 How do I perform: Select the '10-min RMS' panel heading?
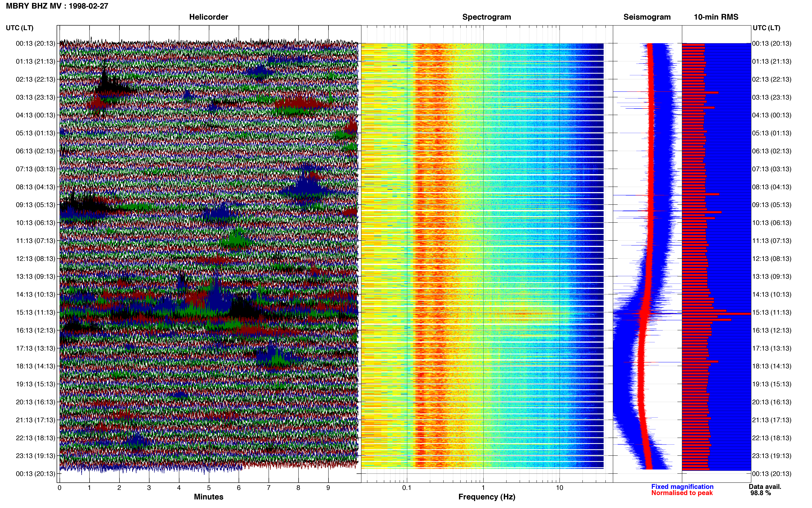716,17
